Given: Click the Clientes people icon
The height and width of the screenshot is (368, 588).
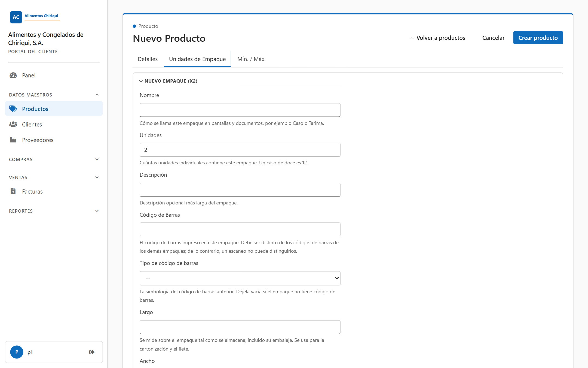Looking at the screenshot, I should 13,124.
